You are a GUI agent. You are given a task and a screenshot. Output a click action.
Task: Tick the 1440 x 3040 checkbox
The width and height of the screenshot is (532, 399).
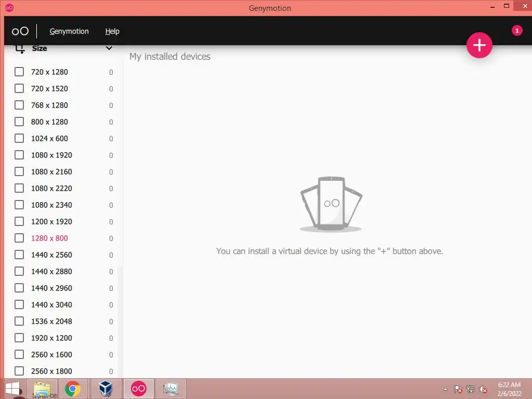[19, 304]
